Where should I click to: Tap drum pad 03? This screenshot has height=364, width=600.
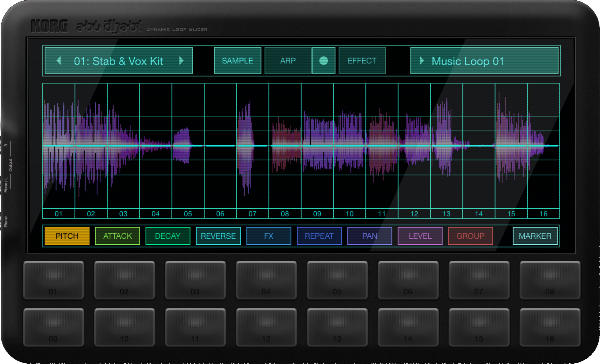pos(195,280)
